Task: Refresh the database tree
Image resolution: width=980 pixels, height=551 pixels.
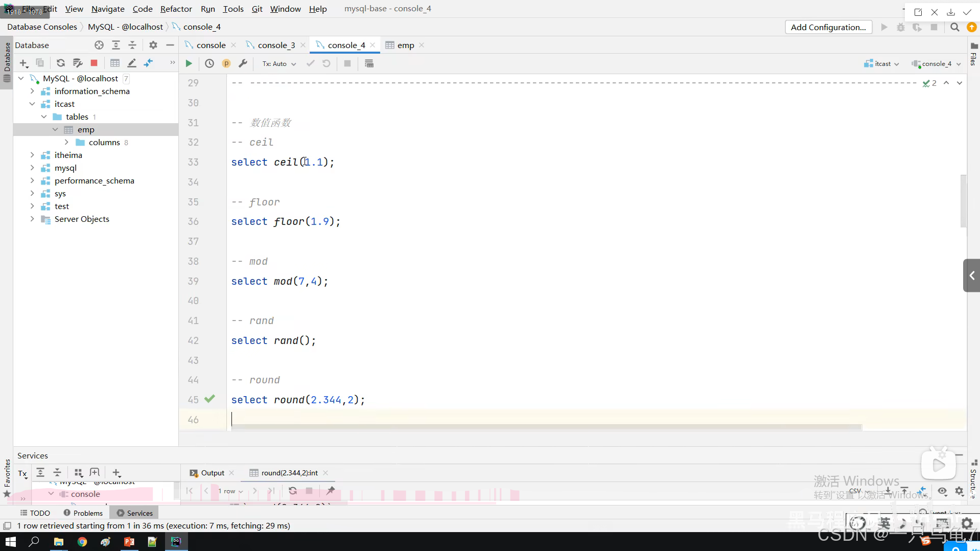Action: pos(60,63)
